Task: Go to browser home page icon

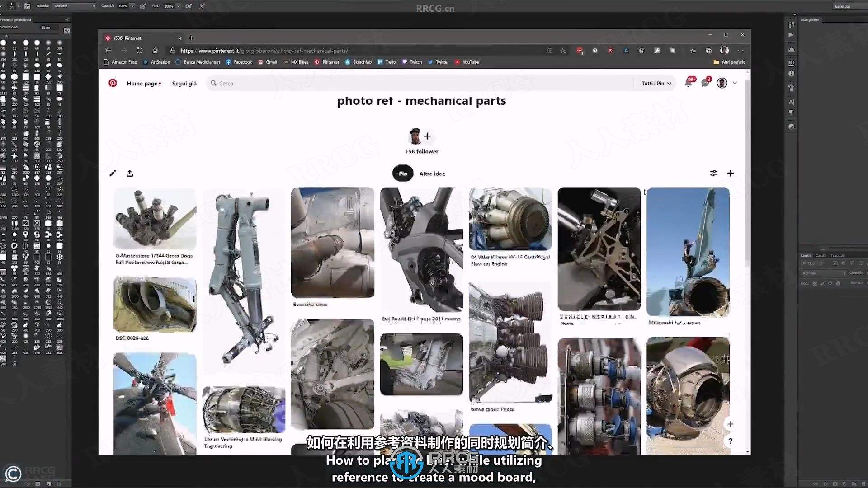Action: click(x=155, y=51)
